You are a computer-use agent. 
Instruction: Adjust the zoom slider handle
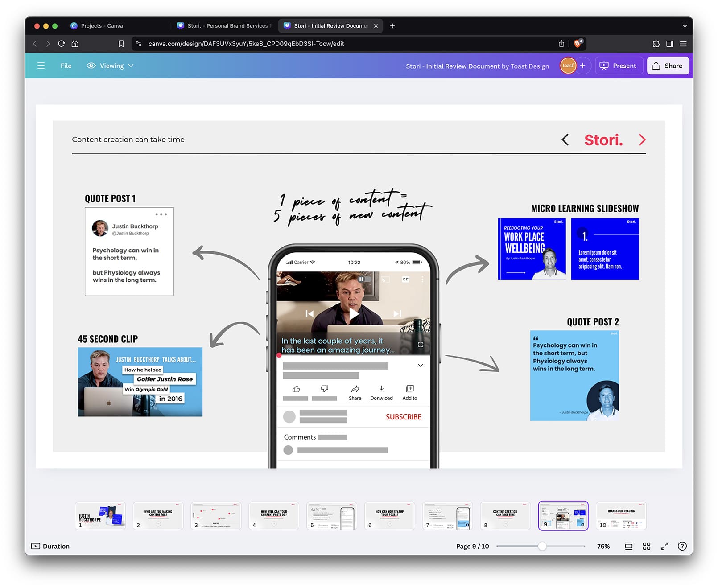pos(542,546)
